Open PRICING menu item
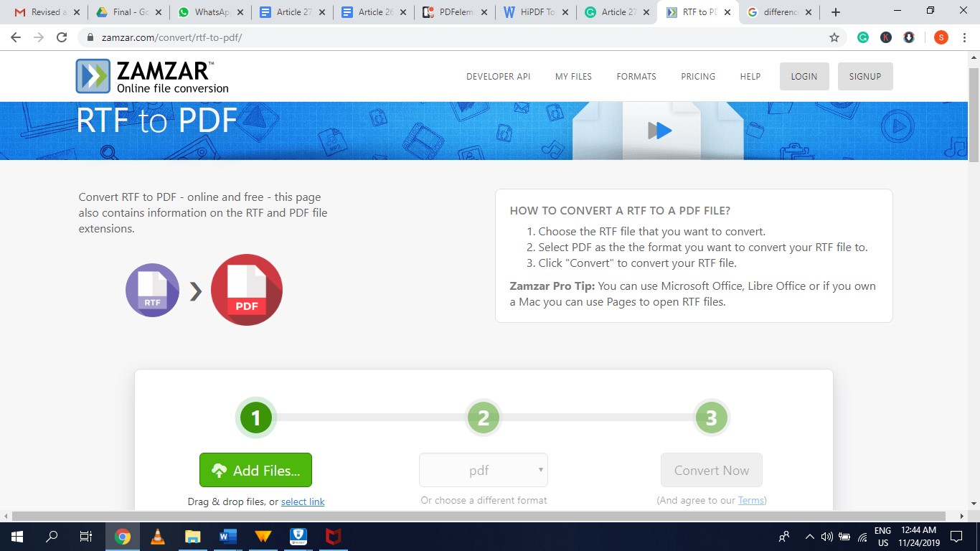 698,77
